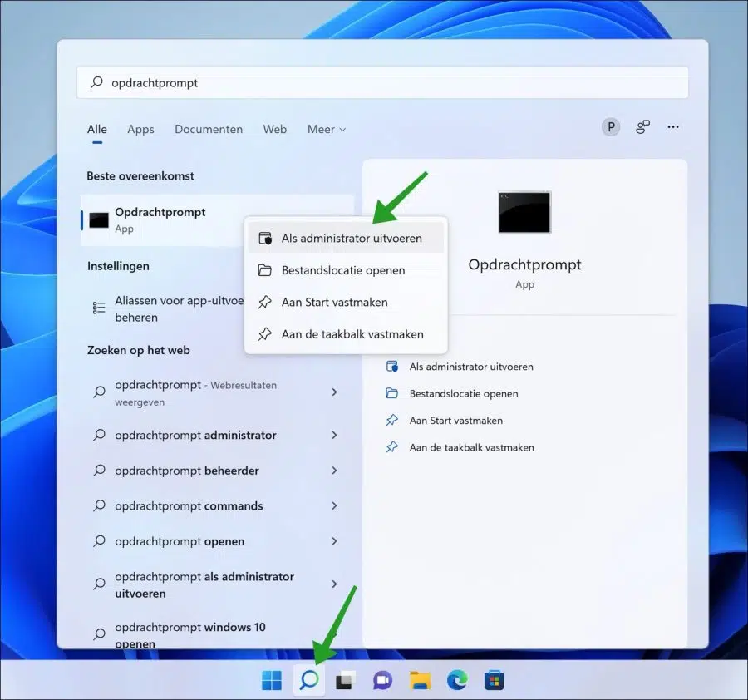Click the search icon beside 'opdrachtprompt commands'
Viewport: 748px width, 700px height.
(99, 505)
